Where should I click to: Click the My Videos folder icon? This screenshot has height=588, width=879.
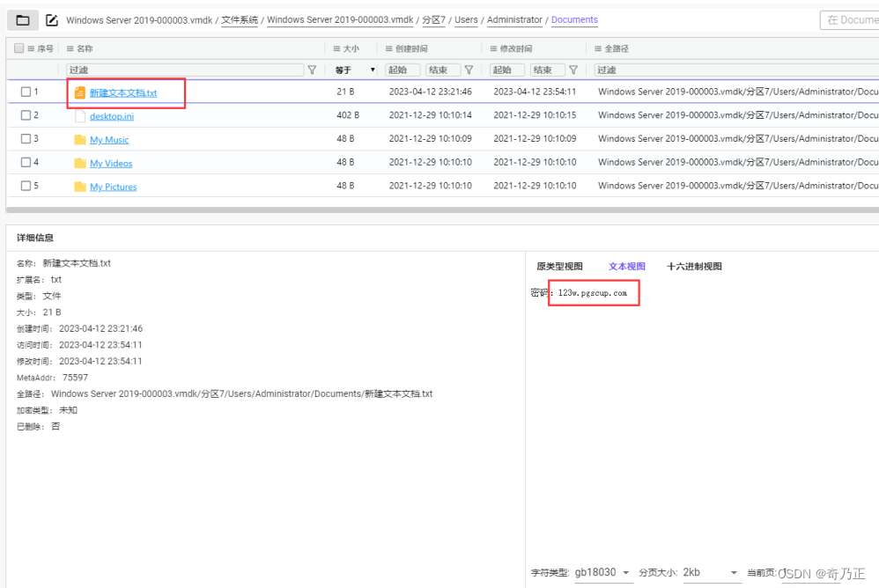pos(80,163)
